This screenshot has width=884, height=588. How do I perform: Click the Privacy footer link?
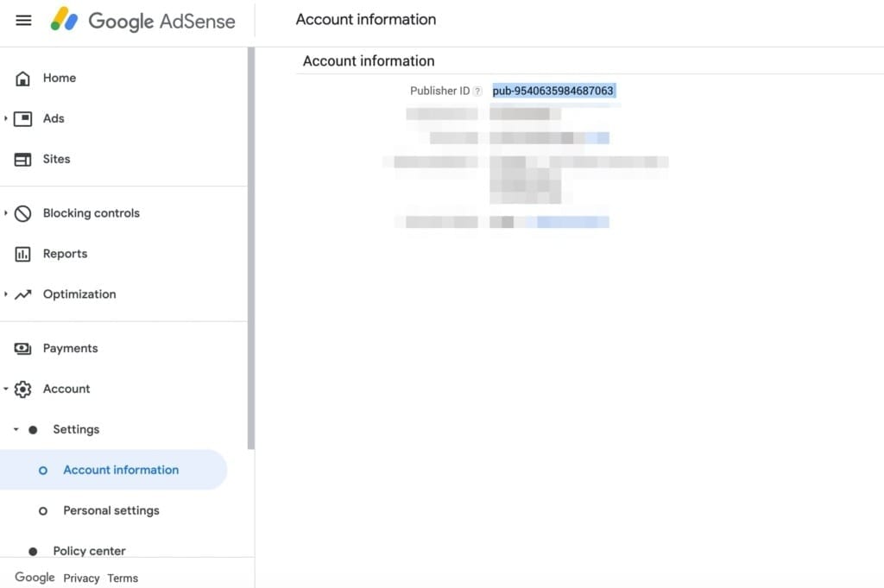(81, 579)
